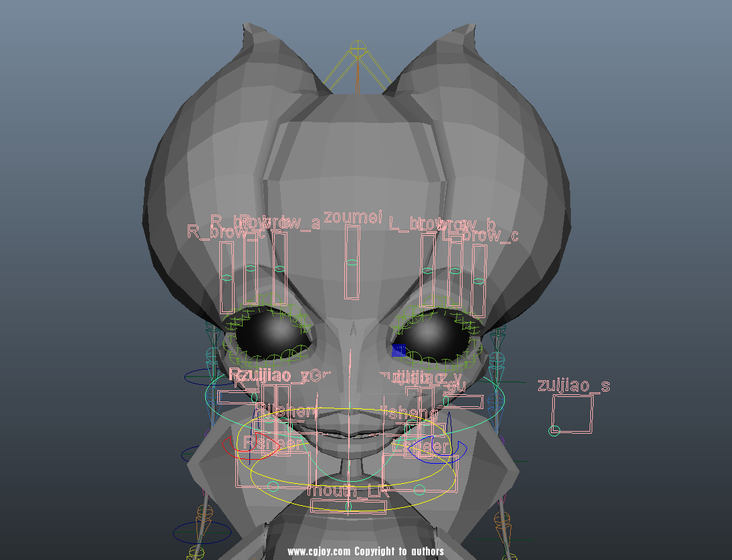Screen dimensions: 732x560
Task: Click the blue highlighted square on the eye
Action: pyautogui.click(x=399, y=350)
